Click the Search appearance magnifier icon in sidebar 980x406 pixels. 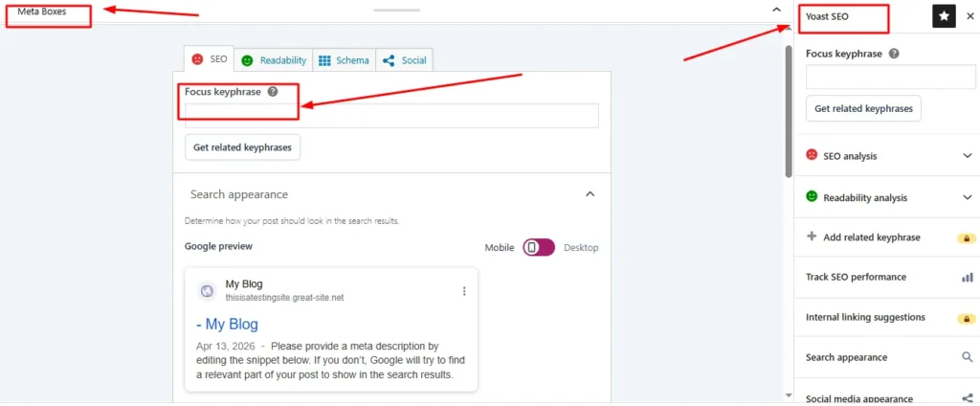click(x=968, y=357)
